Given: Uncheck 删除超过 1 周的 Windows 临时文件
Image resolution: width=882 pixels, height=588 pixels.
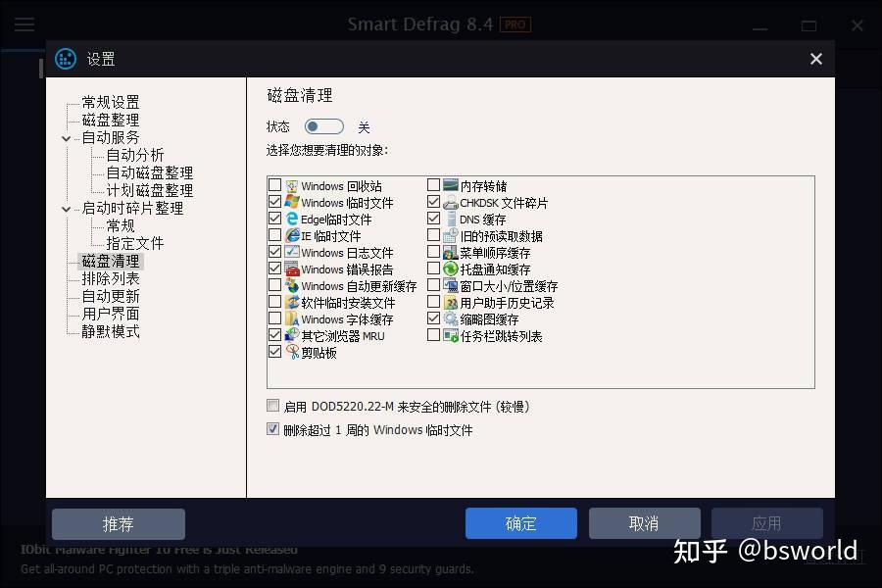Looking at the screenshot, I should [271, 429].
